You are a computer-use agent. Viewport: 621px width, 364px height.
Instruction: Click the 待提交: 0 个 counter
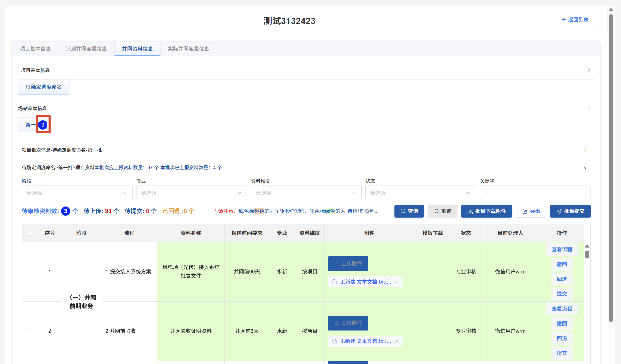[x=140, y=211]
